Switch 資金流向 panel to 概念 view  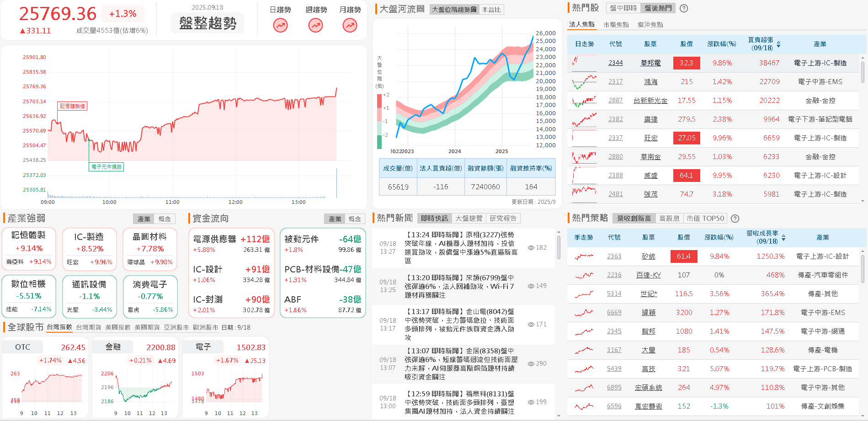point(356,218)
